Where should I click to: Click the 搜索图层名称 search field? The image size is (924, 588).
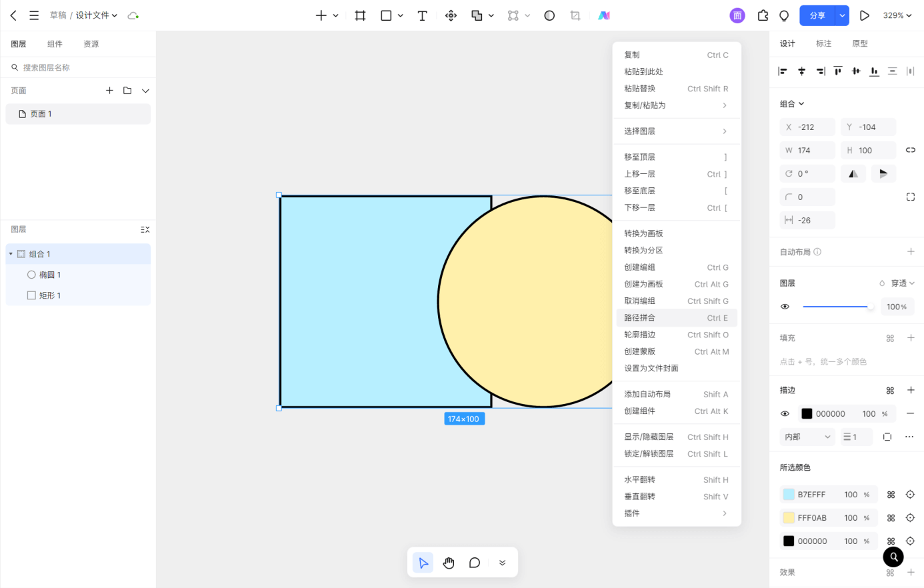[x=78, y=67]
